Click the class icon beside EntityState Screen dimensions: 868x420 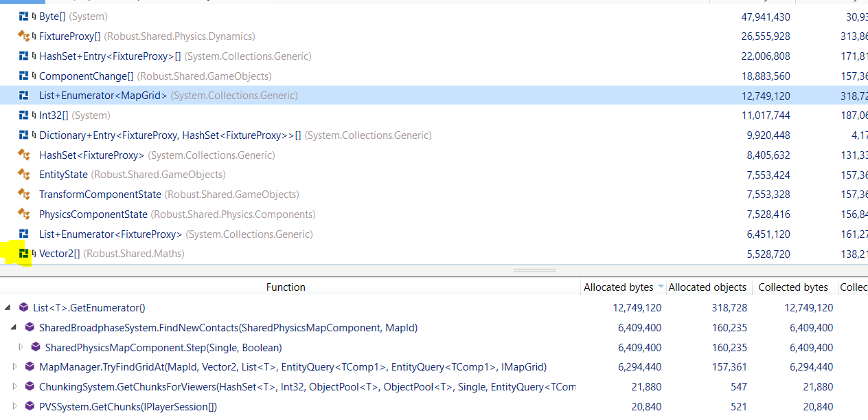[24, 175]
